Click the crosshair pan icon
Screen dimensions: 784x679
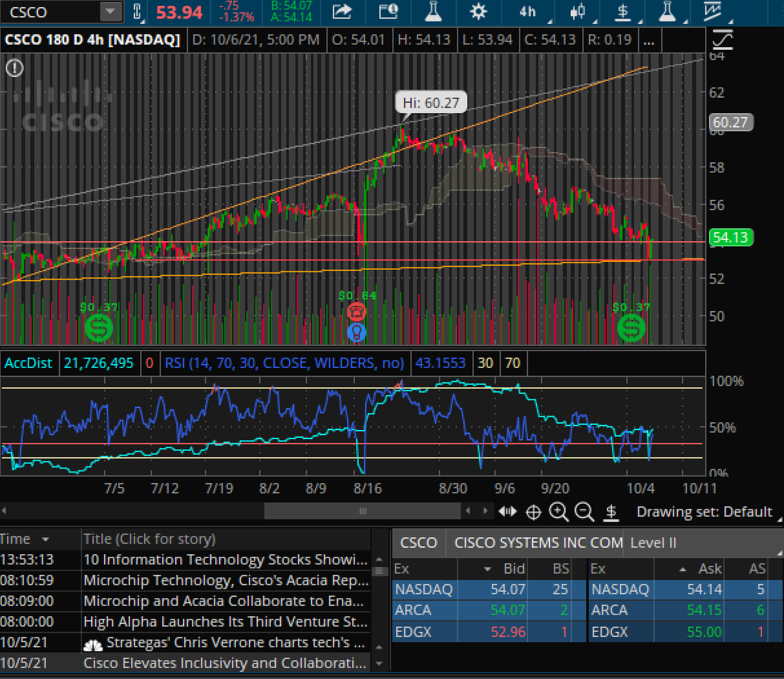(533, 512)
